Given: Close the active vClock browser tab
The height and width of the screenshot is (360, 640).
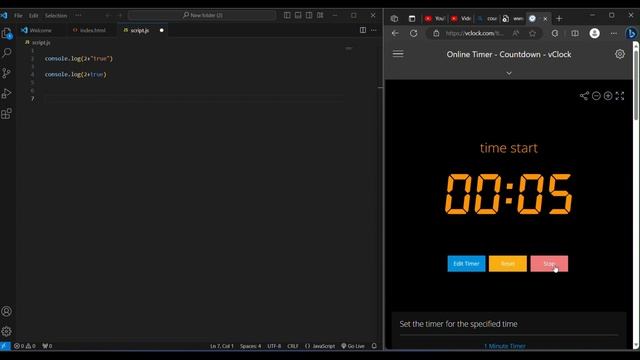Looking at the screenshot, I should tap(545, 18).
